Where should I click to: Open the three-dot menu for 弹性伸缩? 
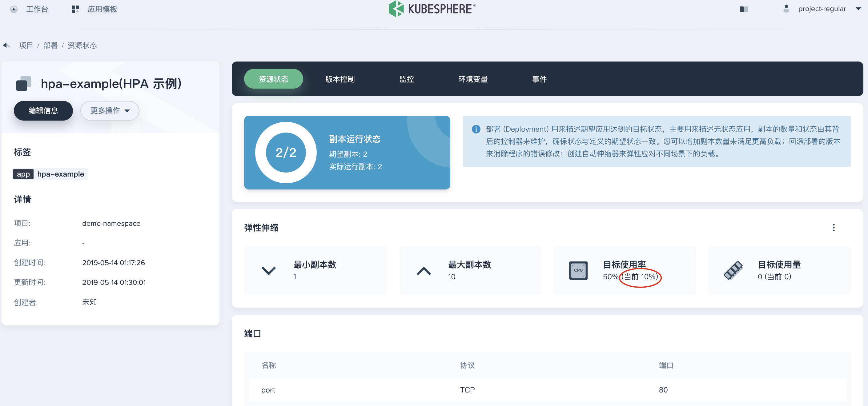click(834, 228)
